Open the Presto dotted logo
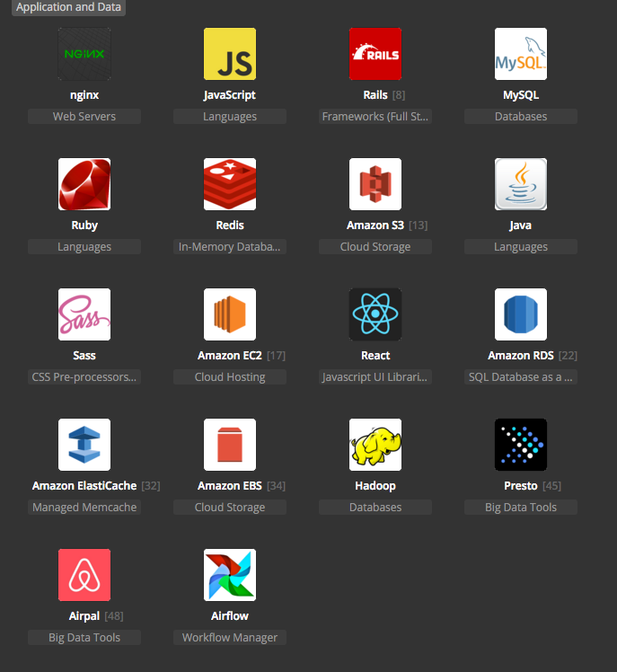This screenshot has height=672, width=617. tap(521, 445)
